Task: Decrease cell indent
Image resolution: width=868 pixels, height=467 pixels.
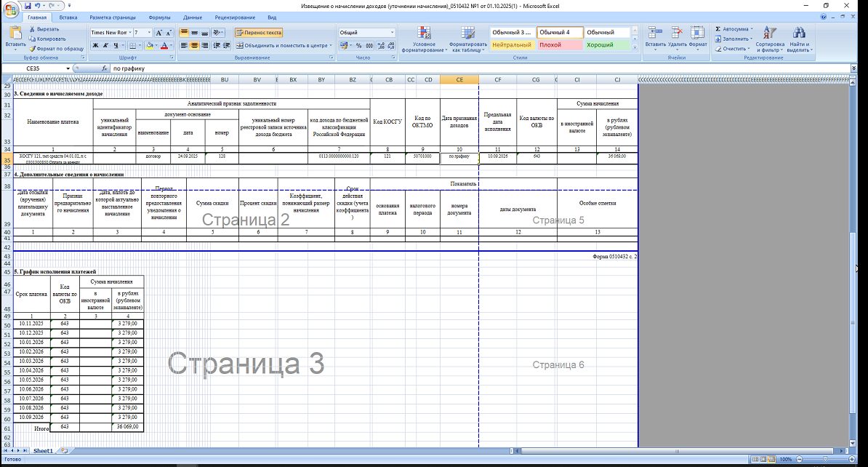Action: (x=216, y=45)
